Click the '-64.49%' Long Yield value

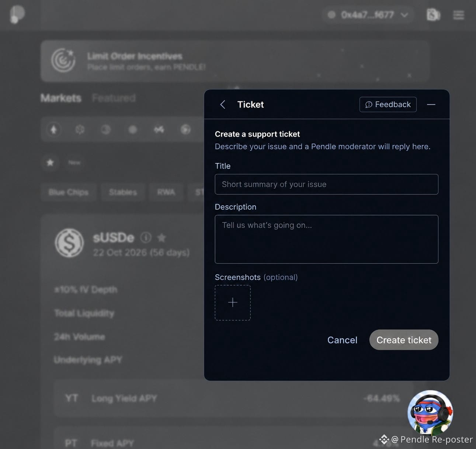click(382, 398)
